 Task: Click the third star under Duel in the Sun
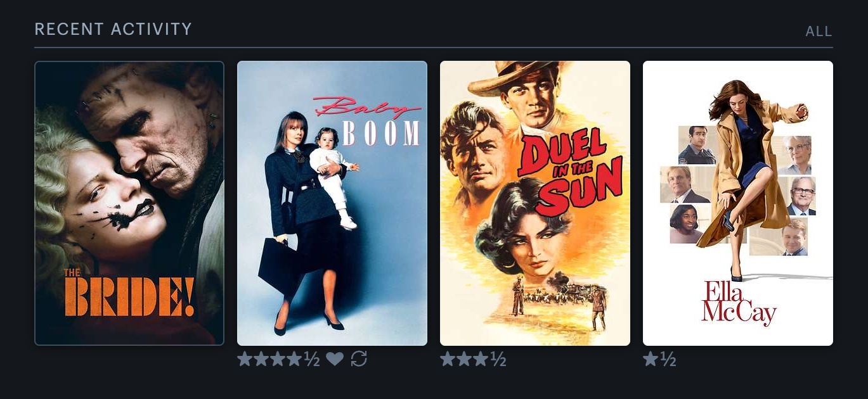click(x=481, y=360)
